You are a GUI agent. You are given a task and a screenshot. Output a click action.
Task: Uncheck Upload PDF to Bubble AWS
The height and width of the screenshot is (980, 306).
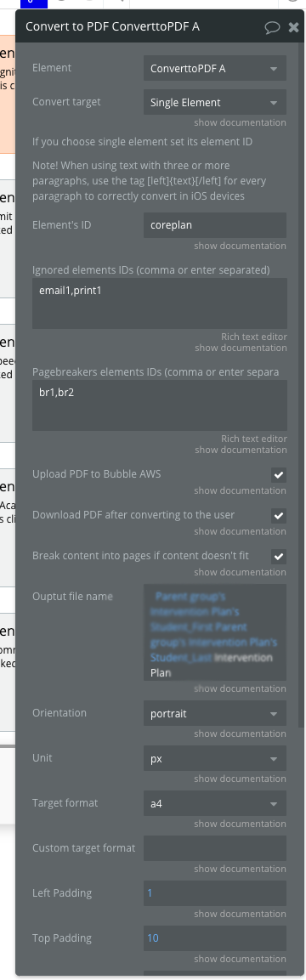pos(279,475)
